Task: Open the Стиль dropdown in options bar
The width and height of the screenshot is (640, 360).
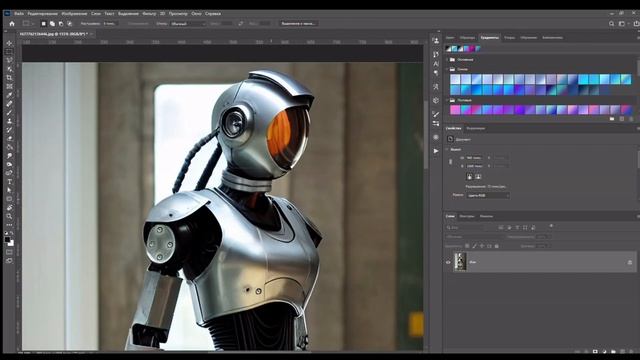Action: pos(188,24)
